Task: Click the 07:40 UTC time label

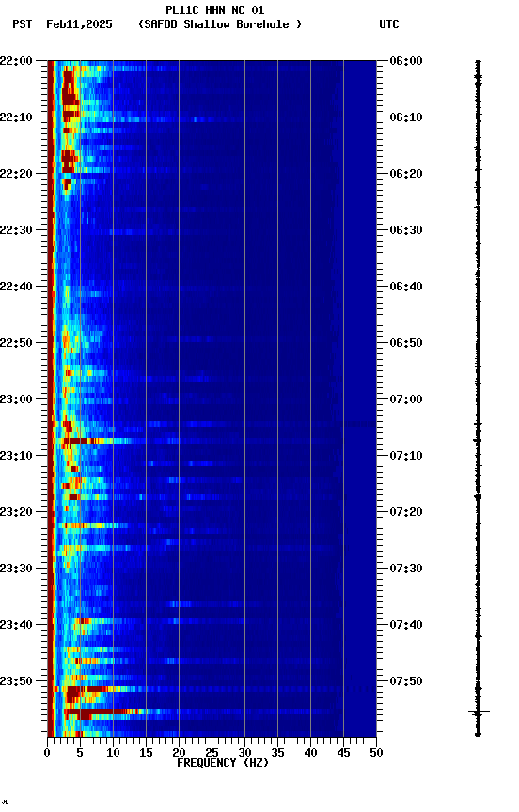Action: pyautogui.click(x=406, y=625)
